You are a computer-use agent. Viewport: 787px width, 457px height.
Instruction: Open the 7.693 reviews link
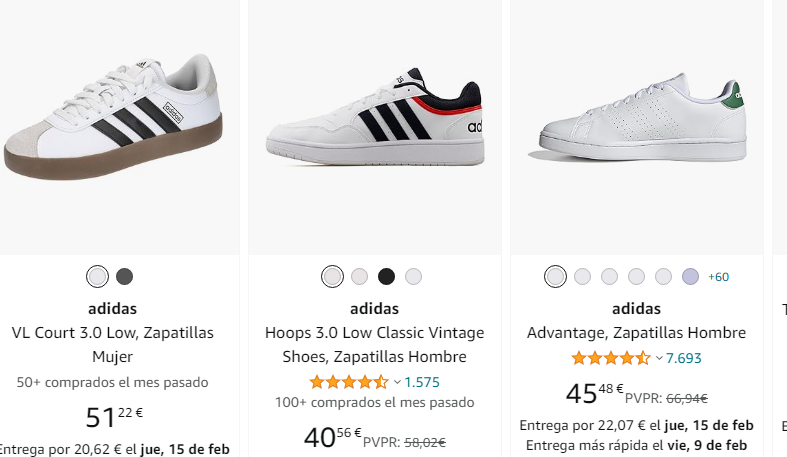pos(684,358)
